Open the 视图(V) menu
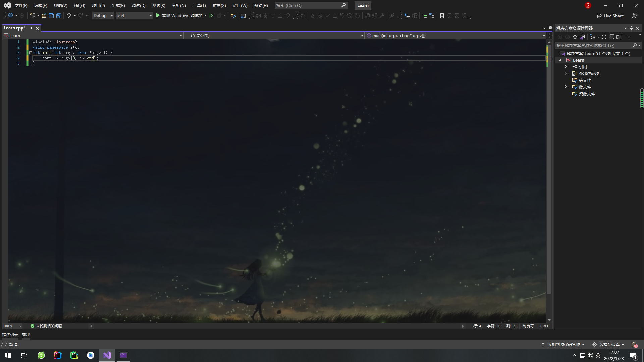 coord(60,6)
